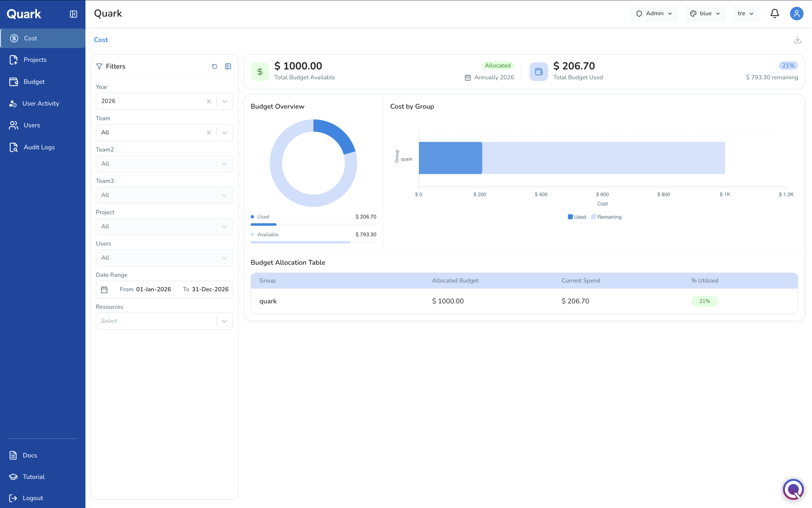The width and height of the screenshot is (812, 508).
Task: Open notifications bell
Action: (775, 14)
